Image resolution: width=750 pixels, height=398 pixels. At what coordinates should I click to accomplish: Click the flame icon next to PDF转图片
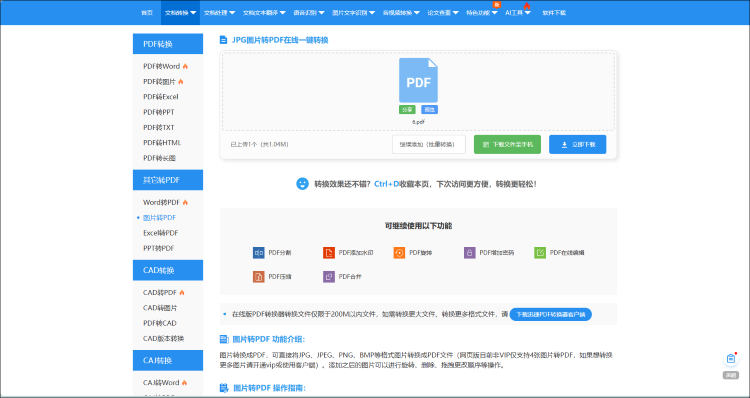181,82
